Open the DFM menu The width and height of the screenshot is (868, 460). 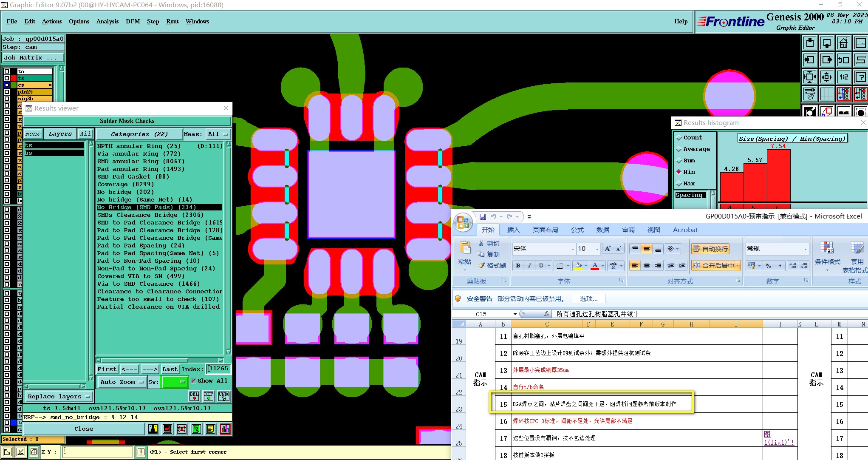[x=133, y=21]
